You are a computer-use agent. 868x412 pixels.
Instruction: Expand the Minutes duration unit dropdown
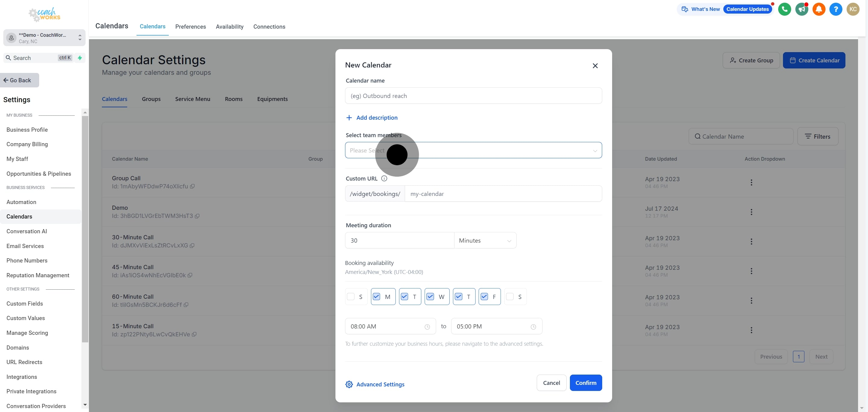pos(485,241)
